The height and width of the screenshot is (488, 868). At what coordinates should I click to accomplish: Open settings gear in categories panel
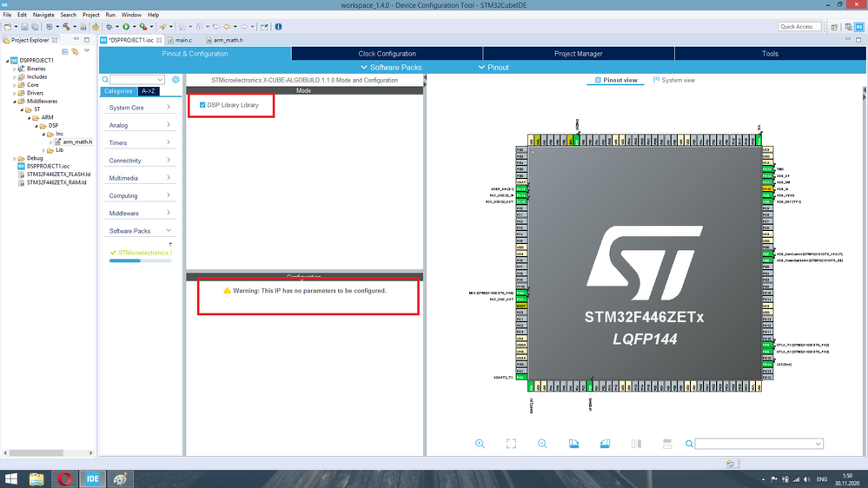pos(176,80)
